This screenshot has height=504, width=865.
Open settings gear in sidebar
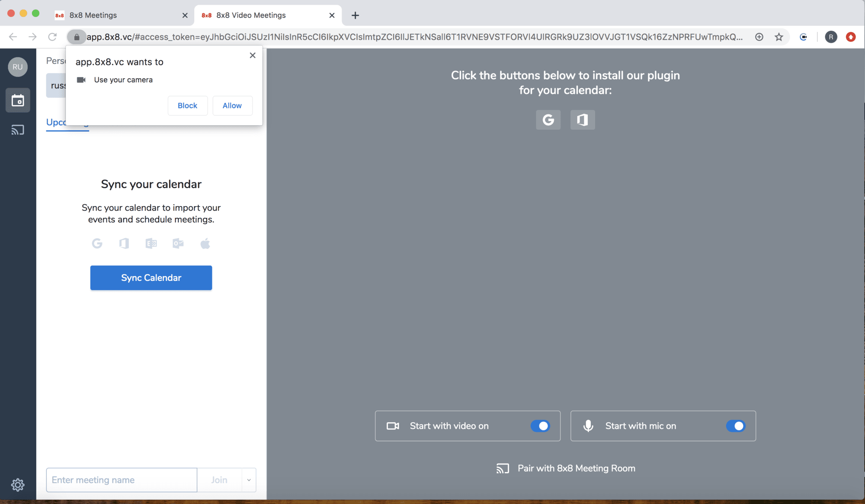tap(18, 485)
